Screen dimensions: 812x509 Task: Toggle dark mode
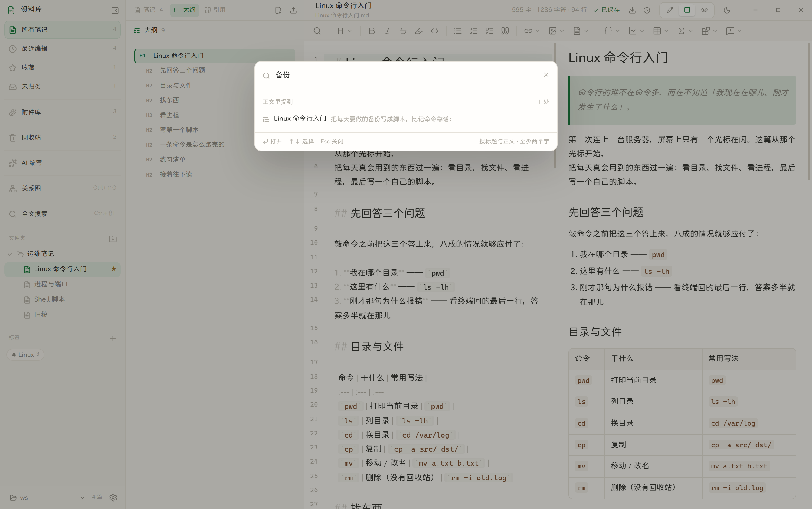(x=727, y=10)
